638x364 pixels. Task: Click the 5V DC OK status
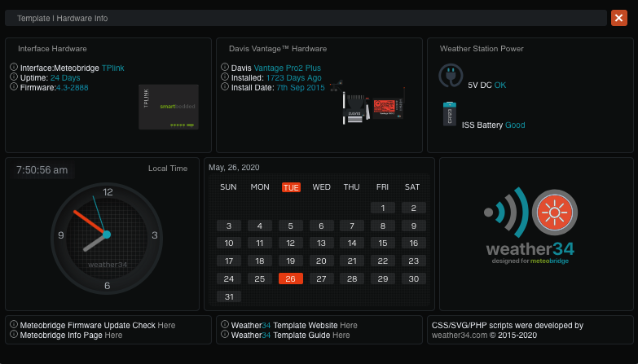pyautogui.click(x=487, y=85)
